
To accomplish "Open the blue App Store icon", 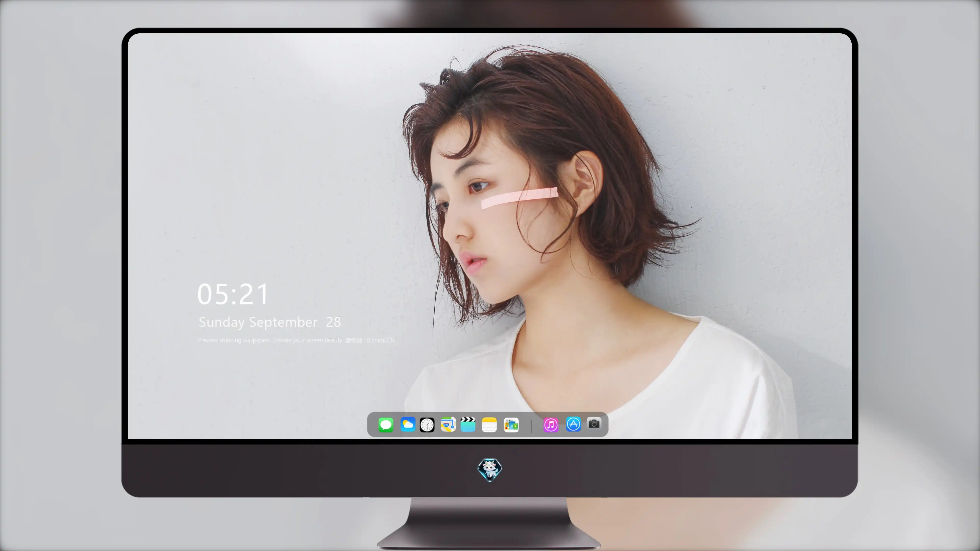I will [x=573, y=424].
